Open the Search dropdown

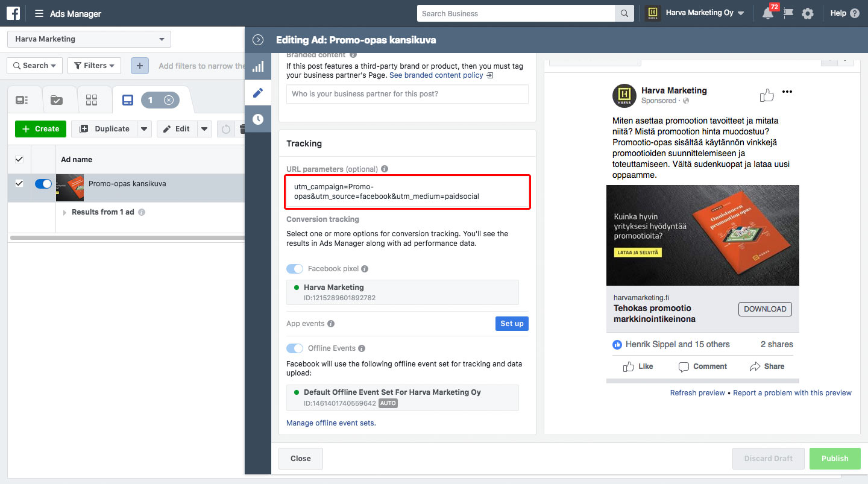point(35,66)
